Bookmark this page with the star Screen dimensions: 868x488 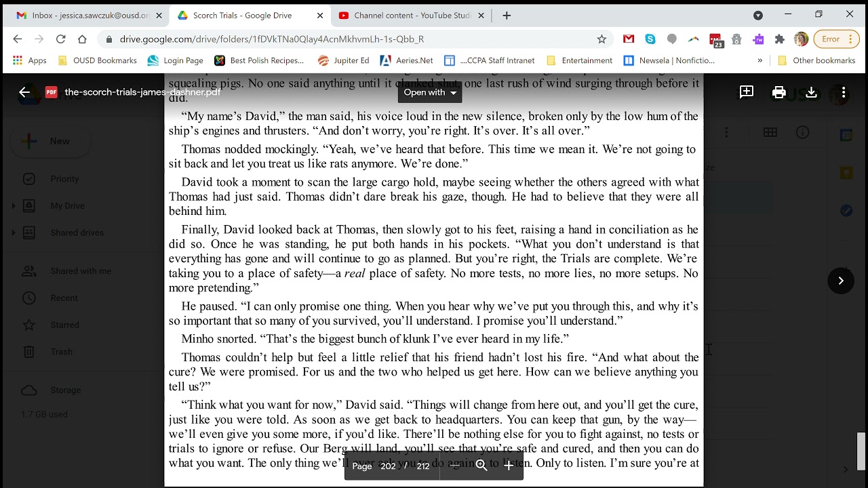tap(601, 39)
